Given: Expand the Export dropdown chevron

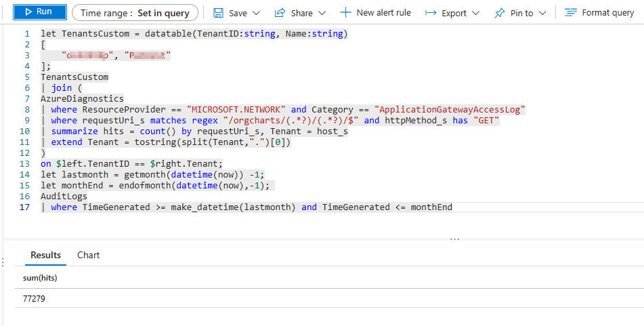Looking at the screenshot, I should [475, 13].
